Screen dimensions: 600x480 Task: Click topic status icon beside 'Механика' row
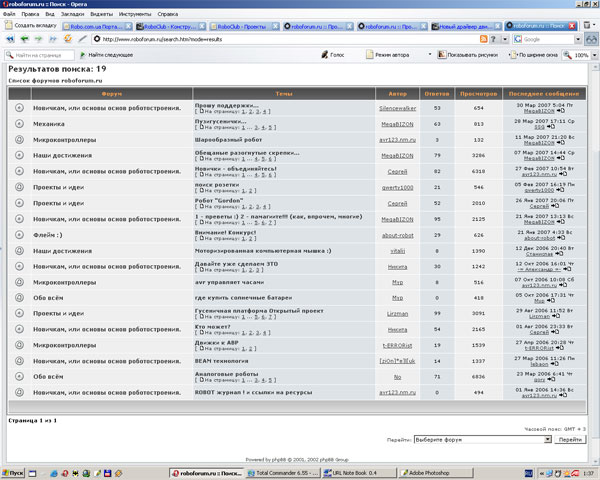pyautogui.click(x=19, y=124)
